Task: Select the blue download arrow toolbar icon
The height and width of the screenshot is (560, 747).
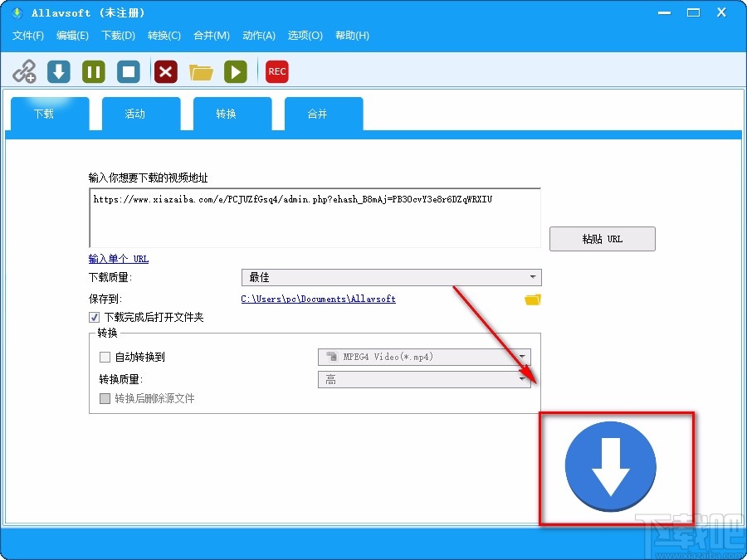Action: 58,71
